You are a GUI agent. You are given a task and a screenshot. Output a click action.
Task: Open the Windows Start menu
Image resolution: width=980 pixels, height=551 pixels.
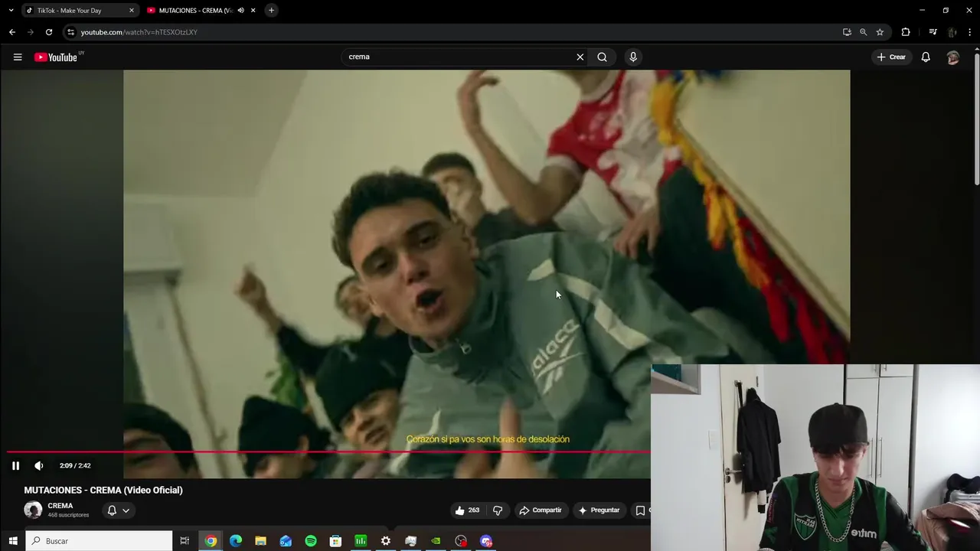[12, 541]
